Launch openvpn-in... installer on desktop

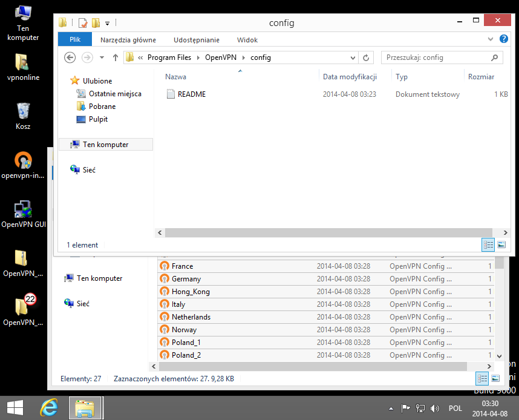[x=23, y=165]
